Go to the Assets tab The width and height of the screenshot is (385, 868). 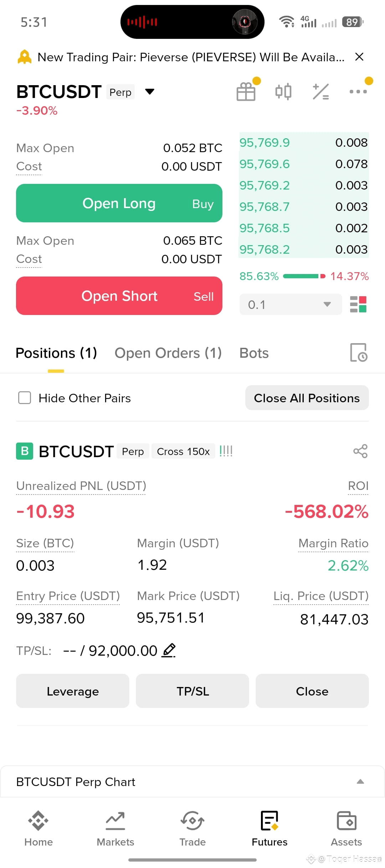click(346, 828)
